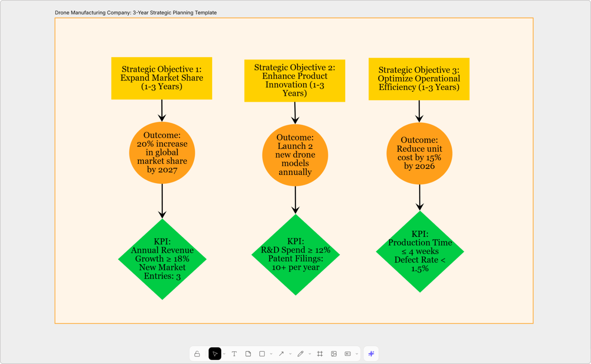Expand card tool options chevron
This screenshot has height=364, width=591.
357,354
